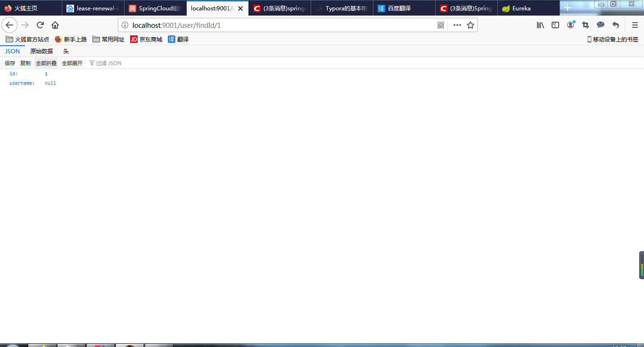Select the (3条消息)Spring tab
Viewport: 644px width, 347px height.
467,8
